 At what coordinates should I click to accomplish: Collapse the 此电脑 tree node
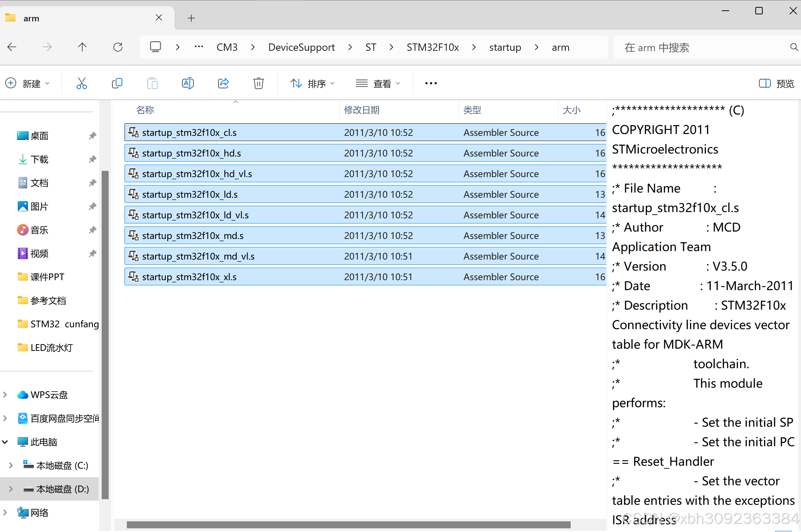[x=5, y=442]
